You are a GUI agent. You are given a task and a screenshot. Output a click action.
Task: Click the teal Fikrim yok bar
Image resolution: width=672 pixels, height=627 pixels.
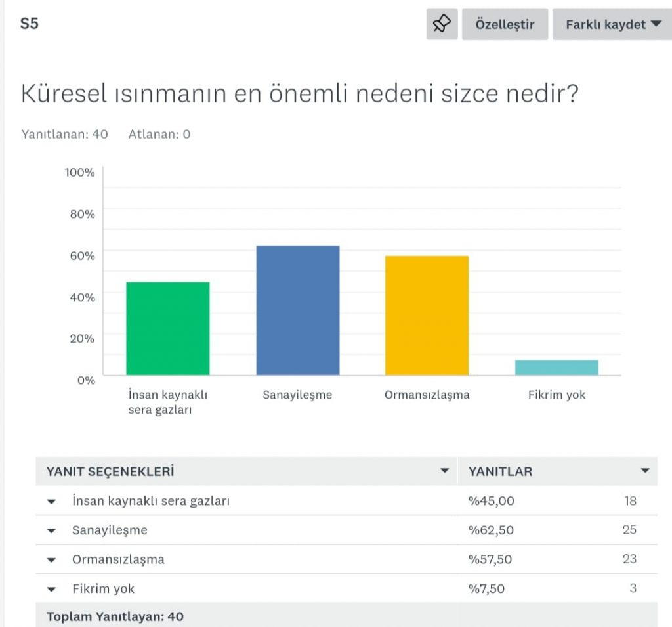(556, 368)
